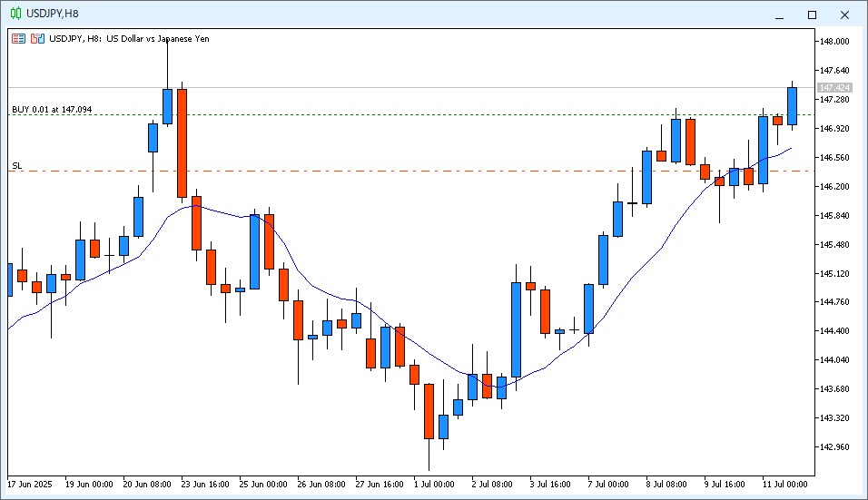Click the USDJPY,H8 window title text
This screenshot has width=868, height=500.
53,14
